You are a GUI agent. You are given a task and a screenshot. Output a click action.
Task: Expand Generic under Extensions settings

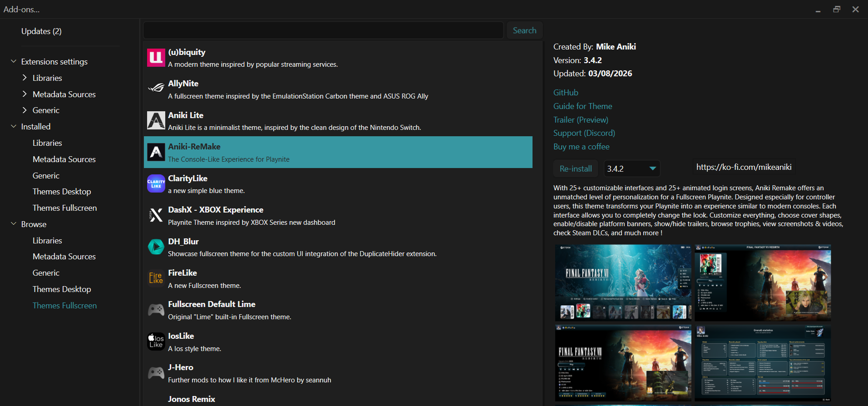(25, 110)
